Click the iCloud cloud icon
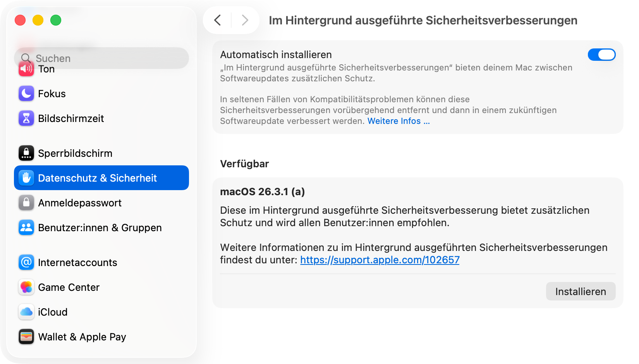This screenshot has width=639, height=364. pos(26,312)
